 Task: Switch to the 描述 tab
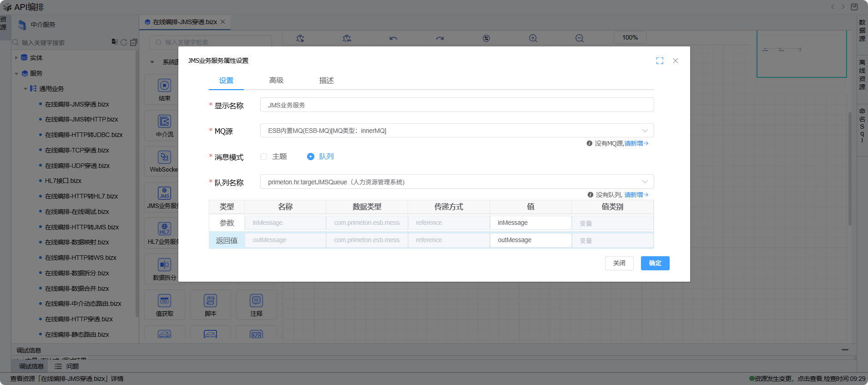click(x=326, y=81)
